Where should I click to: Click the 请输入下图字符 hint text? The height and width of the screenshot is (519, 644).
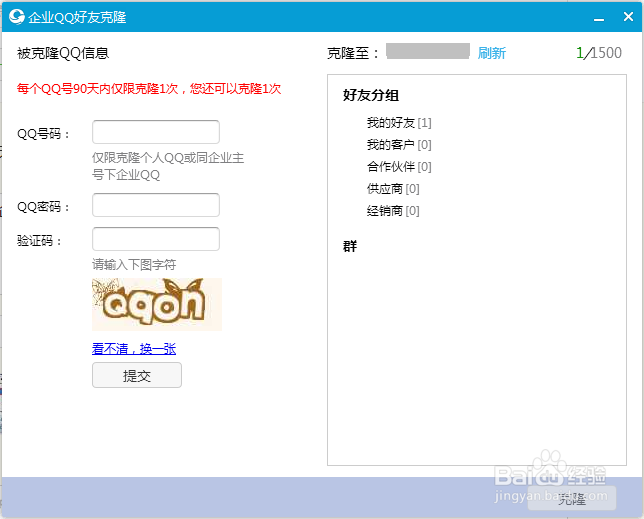[134, 264]
